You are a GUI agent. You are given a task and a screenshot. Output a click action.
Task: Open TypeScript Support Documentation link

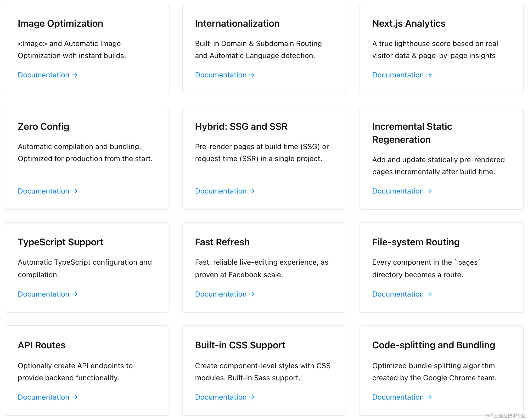pyautogui.click(x=44, y=294)
